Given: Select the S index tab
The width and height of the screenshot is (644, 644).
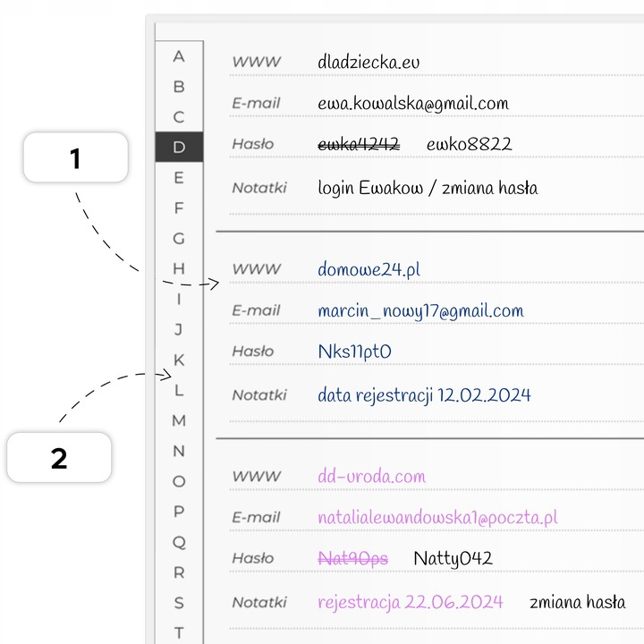Looking at the screenshot, I should [x=179, y=603].
